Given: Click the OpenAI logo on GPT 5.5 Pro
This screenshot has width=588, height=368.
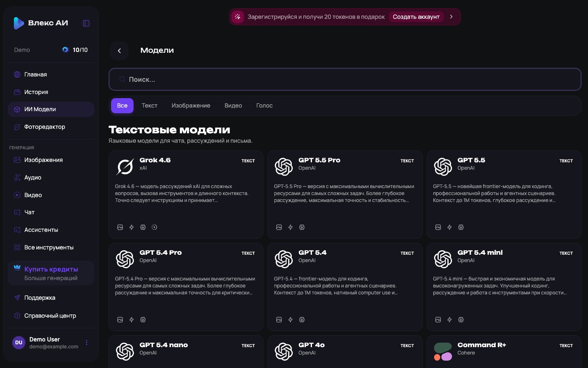Looking at the screenshot, I should click(x=284, y=167).
